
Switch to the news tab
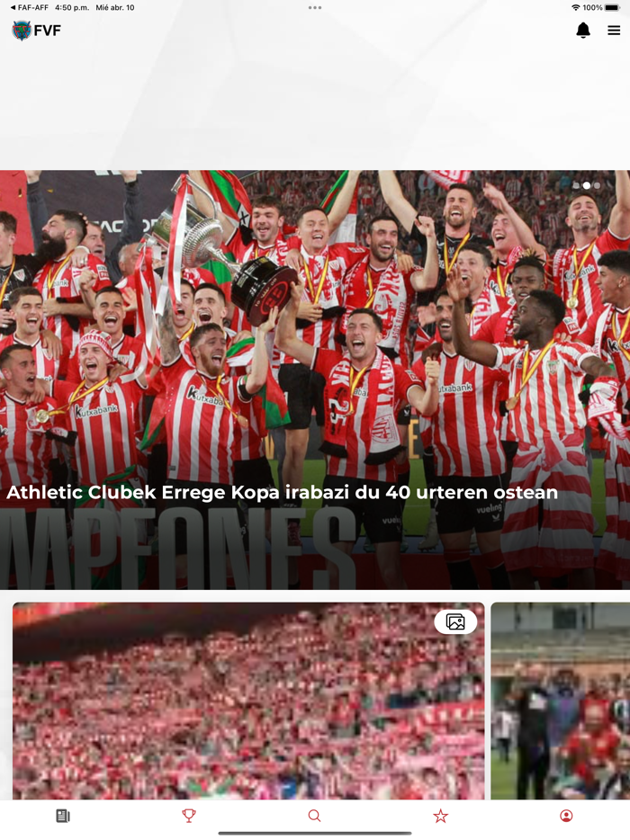click(63, 816)
